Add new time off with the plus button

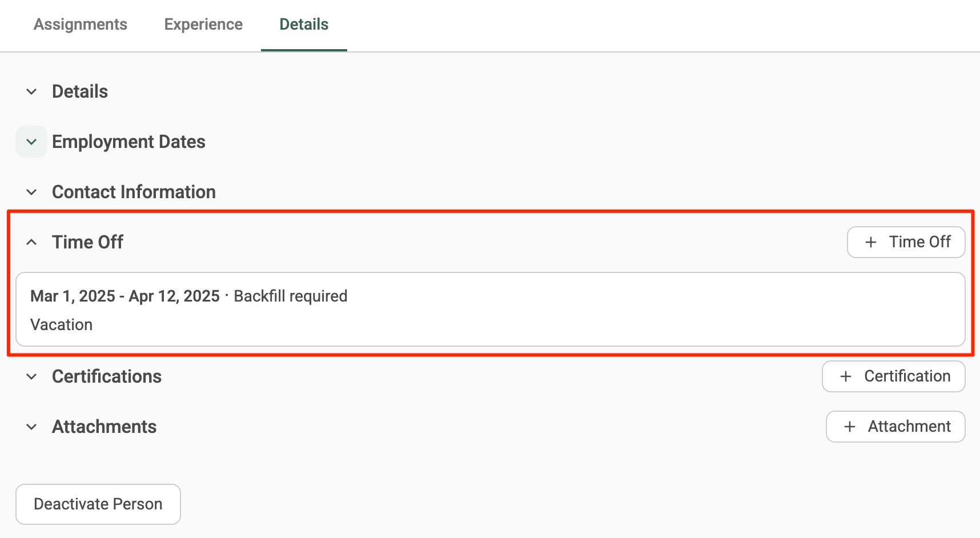coord(906,242)
